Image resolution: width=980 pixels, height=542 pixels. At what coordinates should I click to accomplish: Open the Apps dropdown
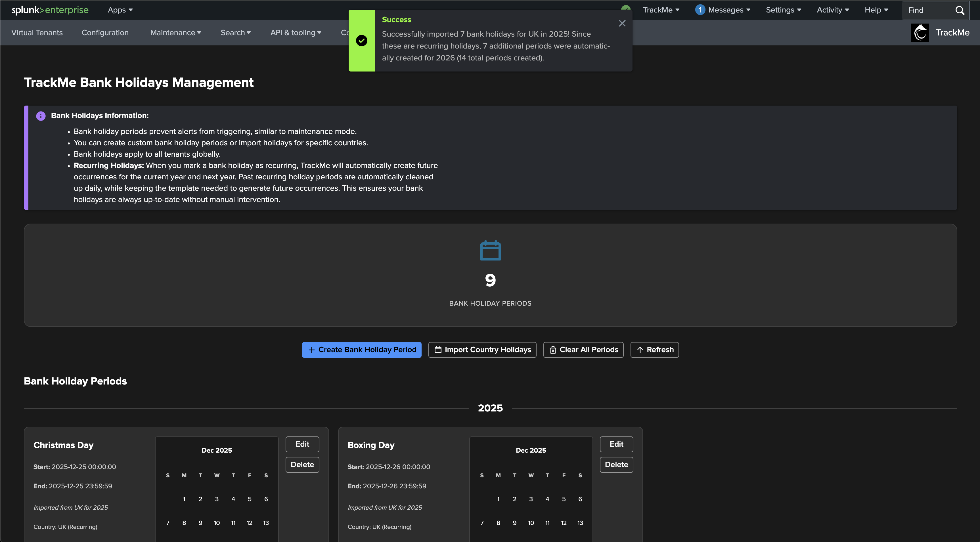(120, 10)
